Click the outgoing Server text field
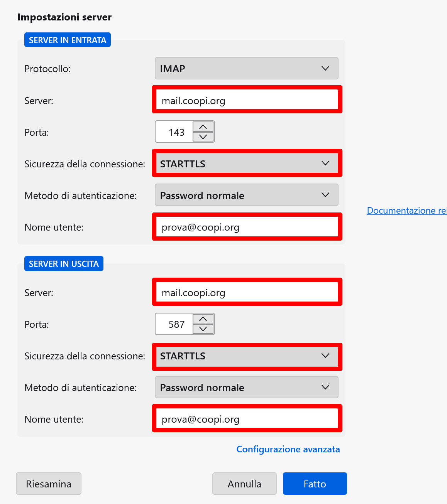447x504 pixels. coord(247,292)
